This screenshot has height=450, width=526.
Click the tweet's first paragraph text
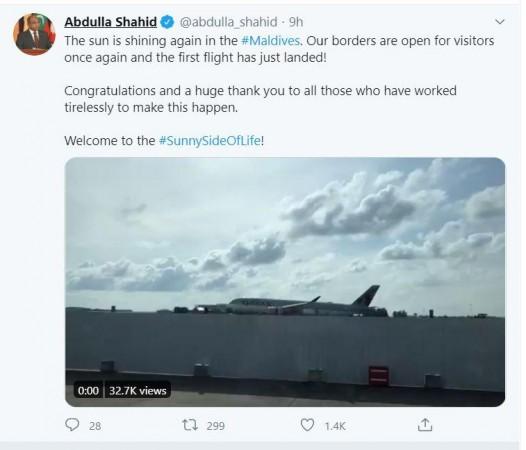pyautogui.click(x=279, y=49)
